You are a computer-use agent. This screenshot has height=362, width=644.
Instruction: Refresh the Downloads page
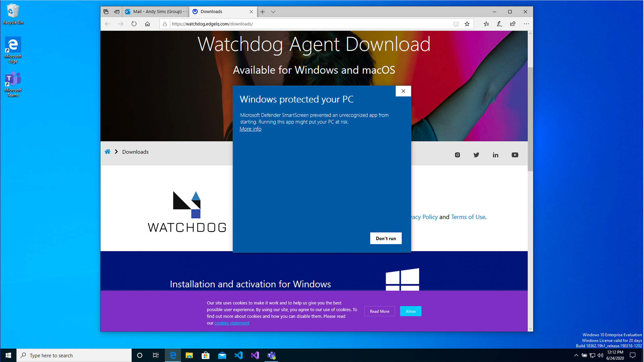[134, 24]
